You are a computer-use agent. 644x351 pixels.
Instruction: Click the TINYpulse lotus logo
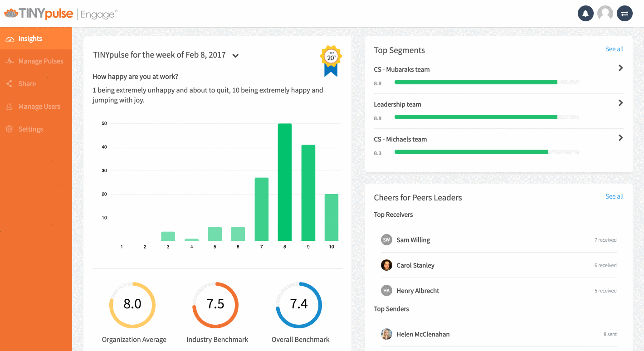click(11, 14)
